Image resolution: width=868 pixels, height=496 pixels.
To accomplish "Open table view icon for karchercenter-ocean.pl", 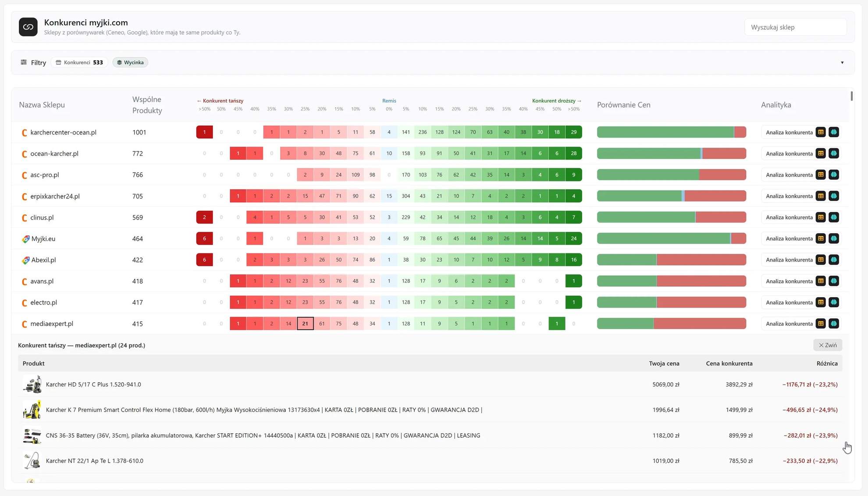I will pos(821,132).
